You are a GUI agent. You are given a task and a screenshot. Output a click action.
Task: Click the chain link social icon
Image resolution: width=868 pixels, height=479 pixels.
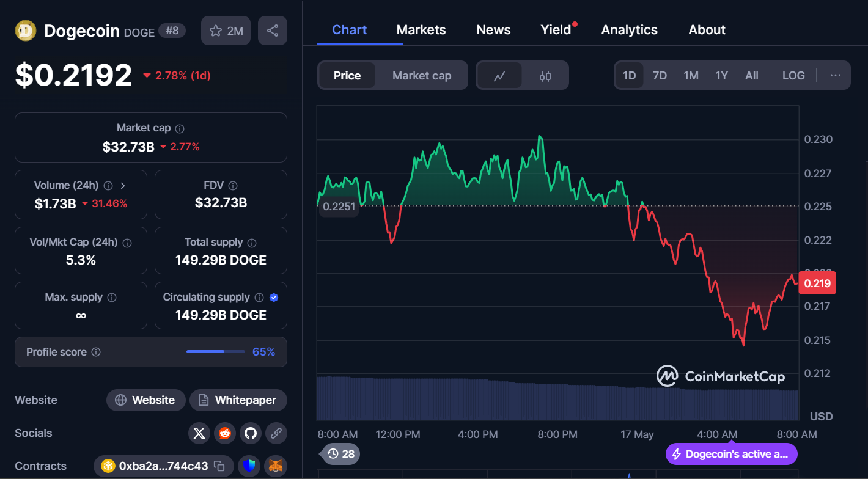pos(276,433)
